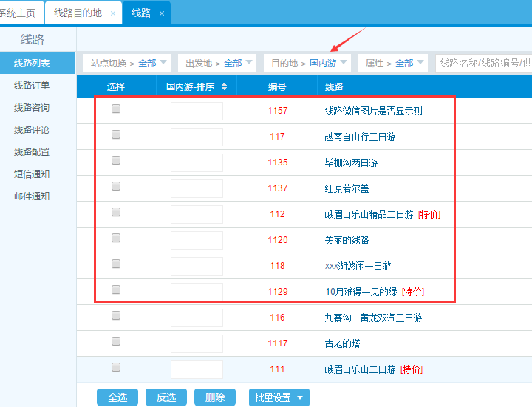Click the 国内游-排序 sort arrows icon
The width and height of the screenshot is (532, 407).
coord(224,87)
